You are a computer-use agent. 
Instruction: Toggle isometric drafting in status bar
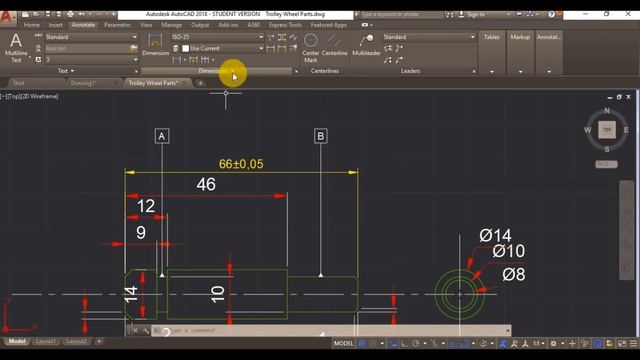tap(434, 344)
